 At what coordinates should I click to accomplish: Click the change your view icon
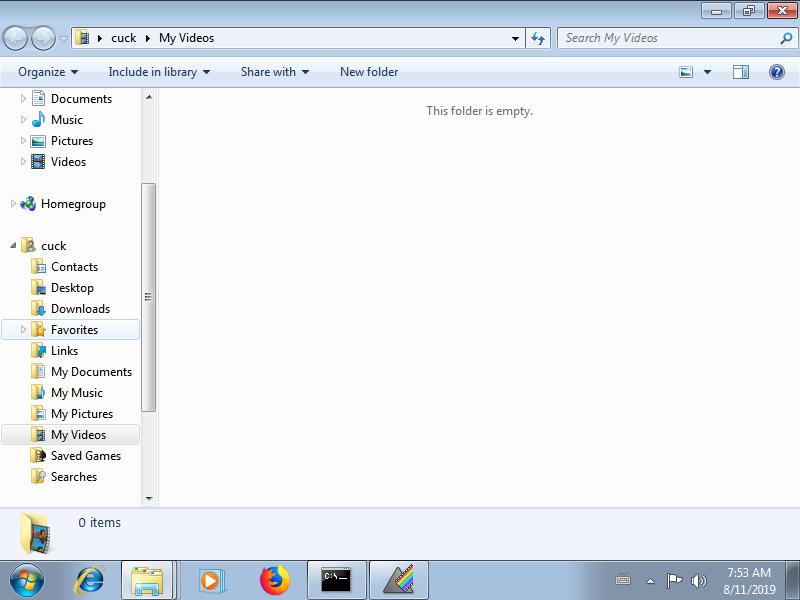686,72
